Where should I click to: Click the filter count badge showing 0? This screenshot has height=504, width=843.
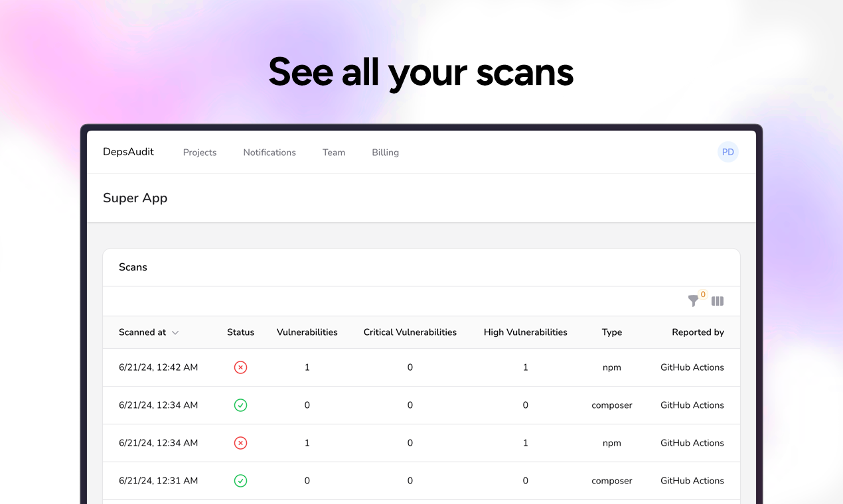tap(703, 294)
